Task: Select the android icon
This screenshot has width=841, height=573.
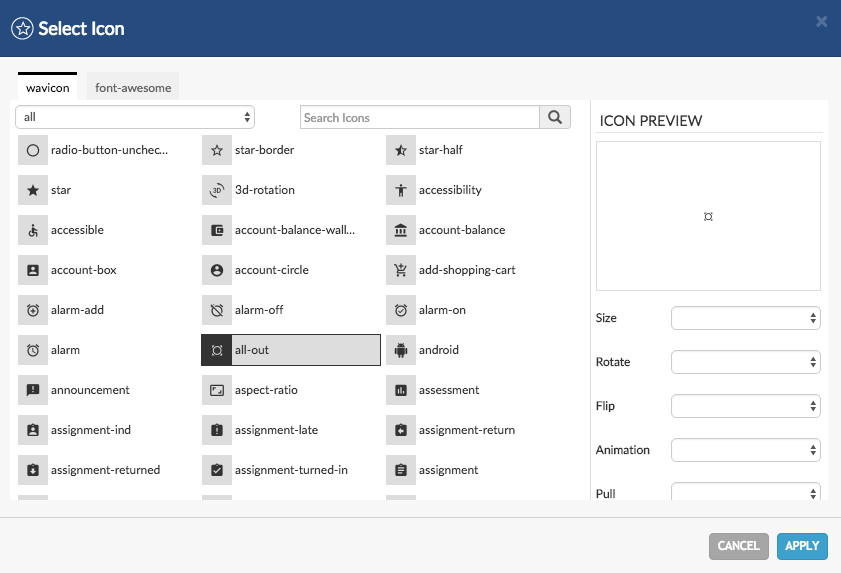Action: pyautogui.click(x=438, y=350)
